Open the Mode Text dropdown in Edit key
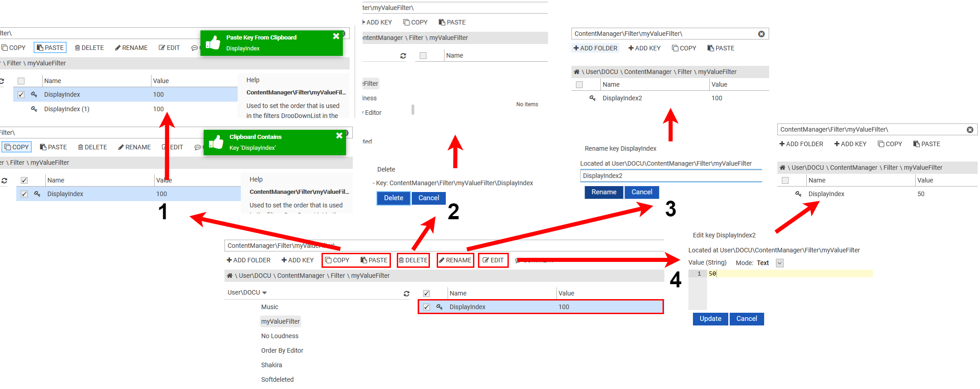 click(x=780, y=263)
